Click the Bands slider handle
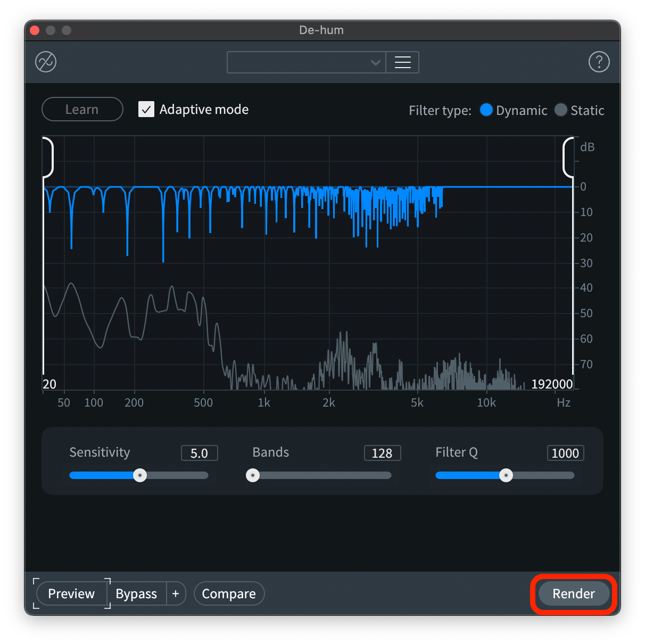The height and width of the screenshot is (644, 645). click(253, 475)
